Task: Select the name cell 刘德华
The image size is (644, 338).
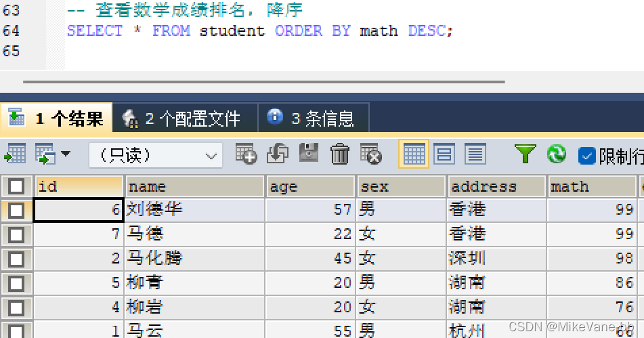Action: (194, 210)
